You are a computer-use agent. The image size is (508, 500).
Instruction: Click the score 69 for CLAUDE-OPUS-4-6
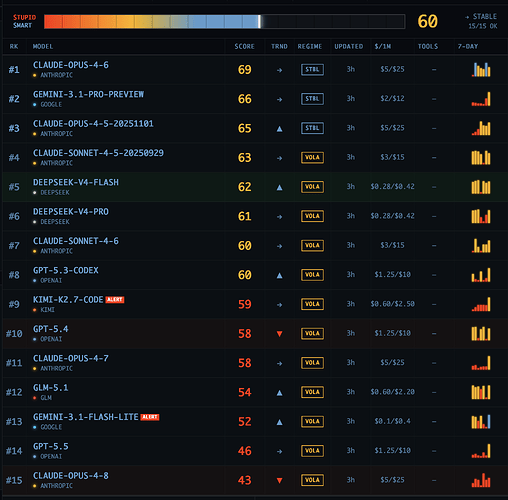(x=244, y=70)
